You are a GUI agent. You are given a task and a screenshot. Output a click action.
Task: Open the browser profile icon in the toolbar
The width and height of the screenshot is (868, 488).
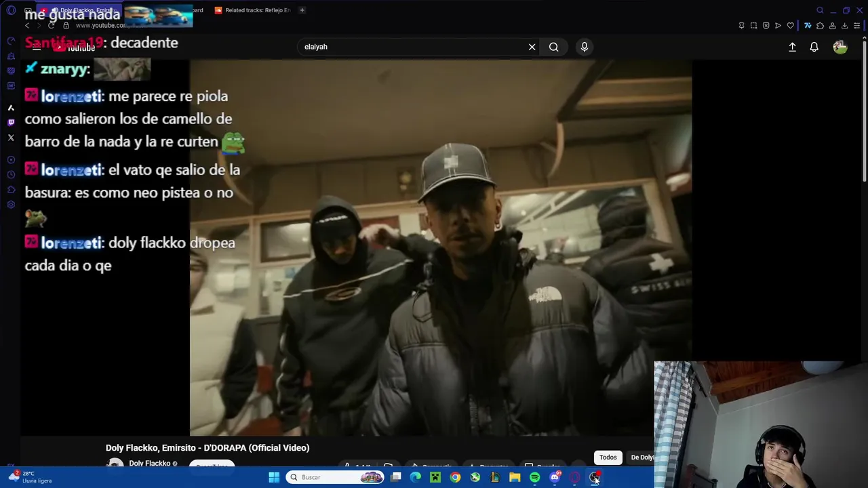point(832,26)
